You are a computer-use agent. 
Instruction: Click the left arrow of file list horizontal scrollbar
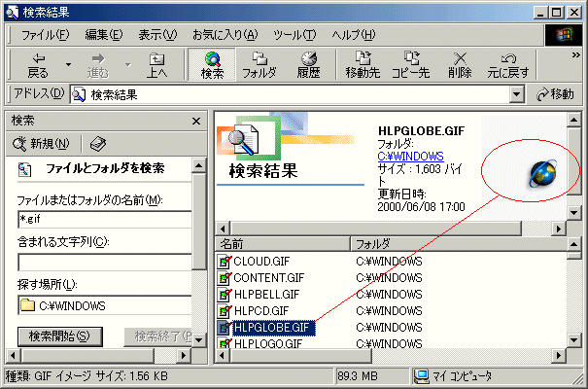[x=223, y=355]
